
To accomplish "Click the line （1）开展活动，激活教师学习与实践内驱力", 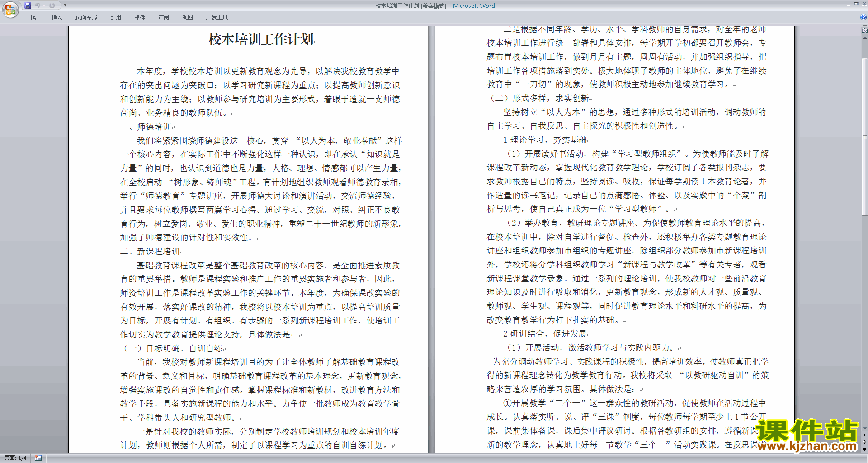I will coord(591,347).
